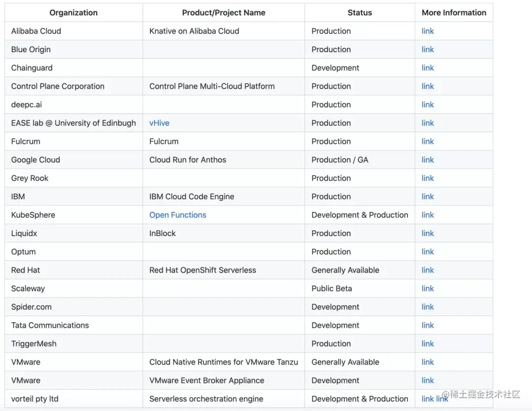Select the Control Plane Multi-Cloud Platform cell
The height and width of the screenshot is (411, 532).
(224, 86)
